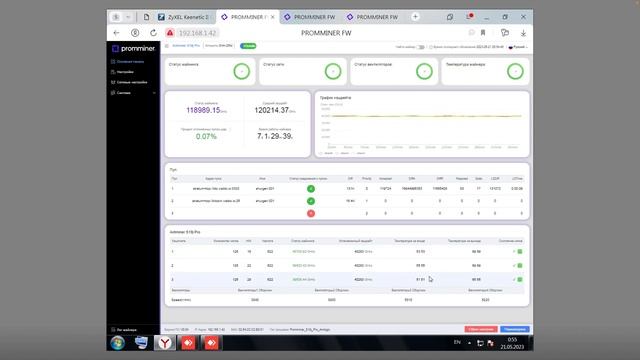
Task: Click the miner temperature circle indicator
Action: click(x=515, y=71)
